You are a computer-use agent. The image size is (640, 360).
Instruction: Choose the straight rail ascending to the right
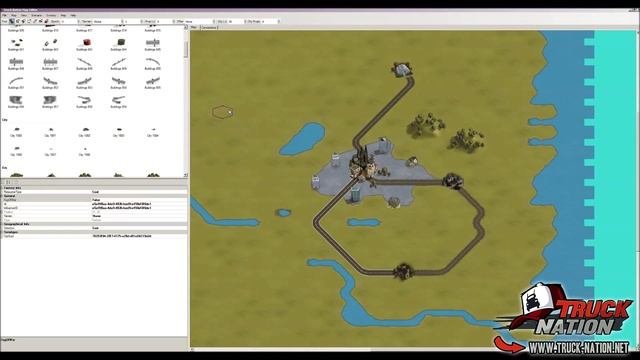click(x=119, y=62)
